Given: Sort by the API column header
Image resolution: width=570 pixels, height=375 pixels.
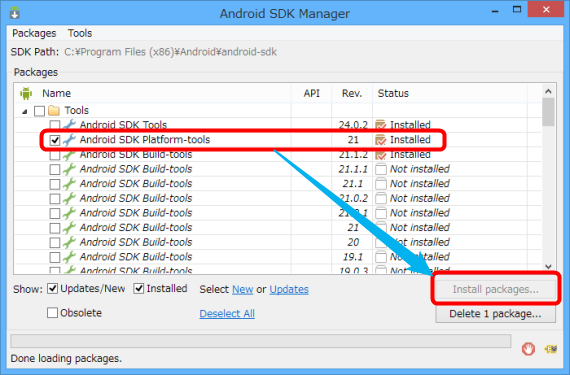Looking at the screenshot, I should pos(312,93).
